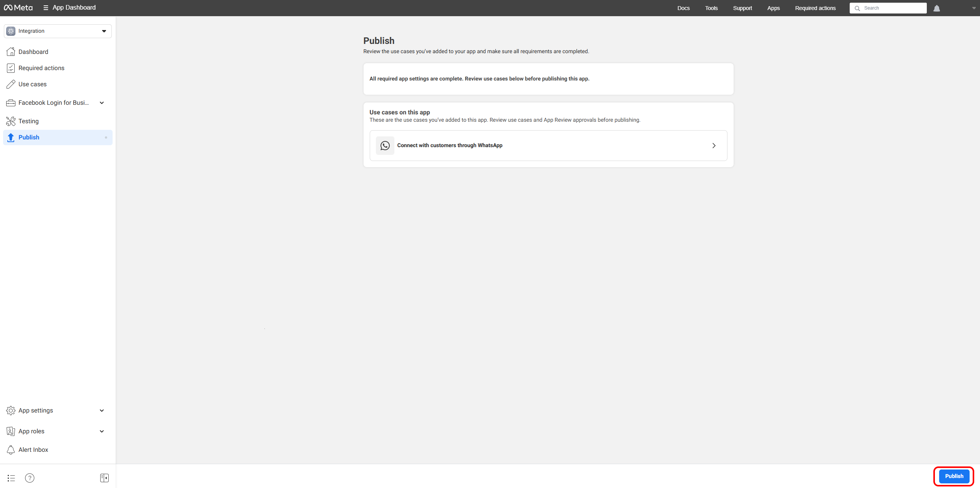Go to Dashboard in sidebar
Viewport: 980px width, 488px height.
click(x=58, y=52)
